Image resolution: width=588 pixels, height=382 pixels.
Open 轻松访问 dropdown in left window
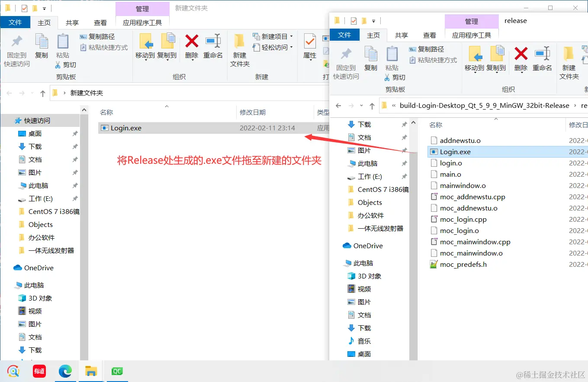point(273,47)
